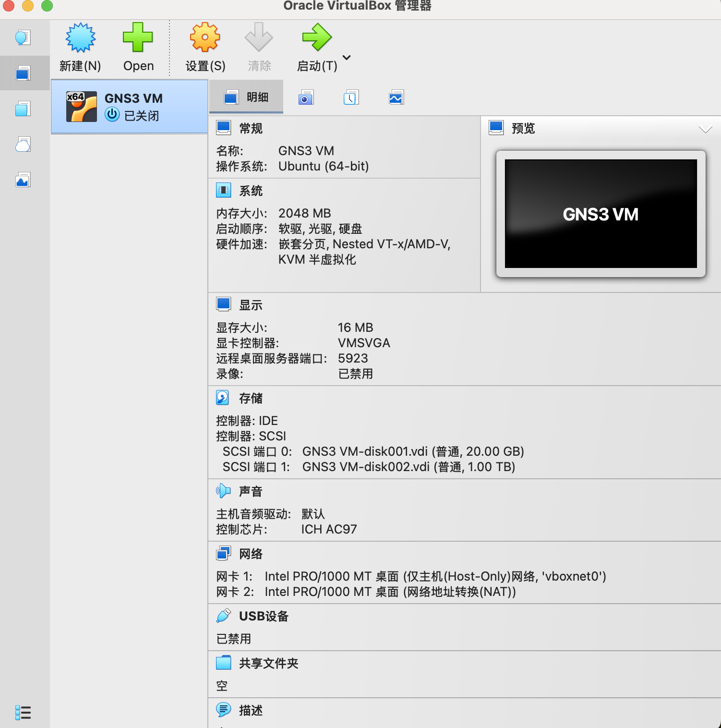The width and height of the screenshot is (721, 728).
Task: Switch to the Activity wave-monitor tab
Action: pos(396,97)
